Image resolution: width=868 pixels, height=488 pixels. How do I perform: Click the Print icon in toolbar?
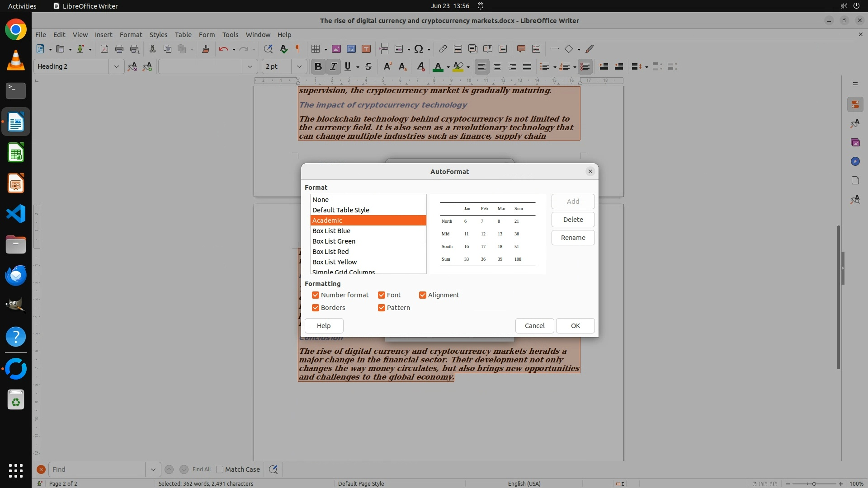[119, 49]
